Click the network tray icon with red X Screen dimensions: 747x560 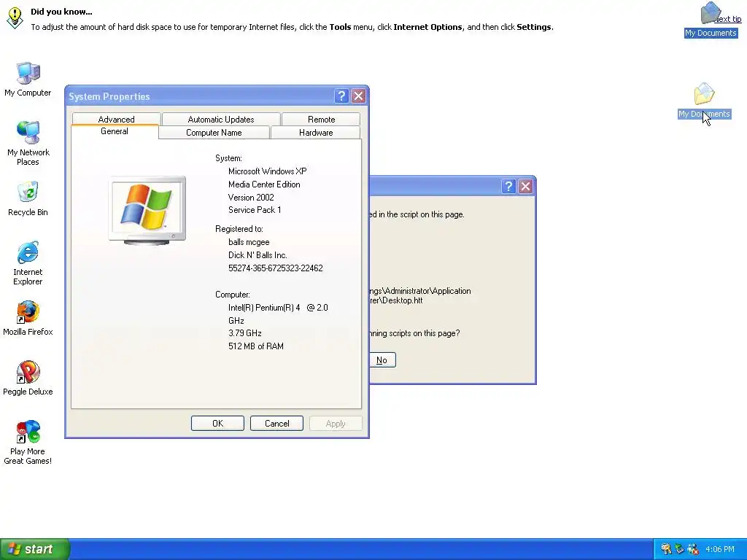coord(693,549)
